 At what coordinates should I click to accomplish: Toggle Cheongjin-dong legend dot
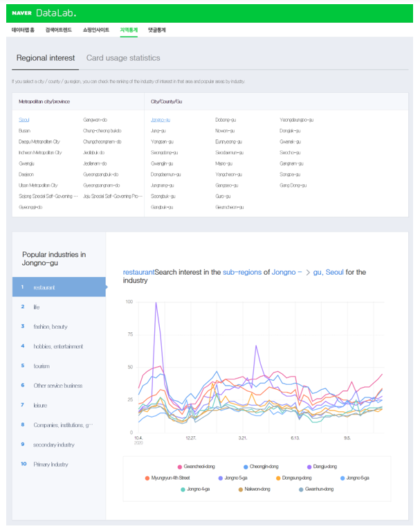[246, 467]
